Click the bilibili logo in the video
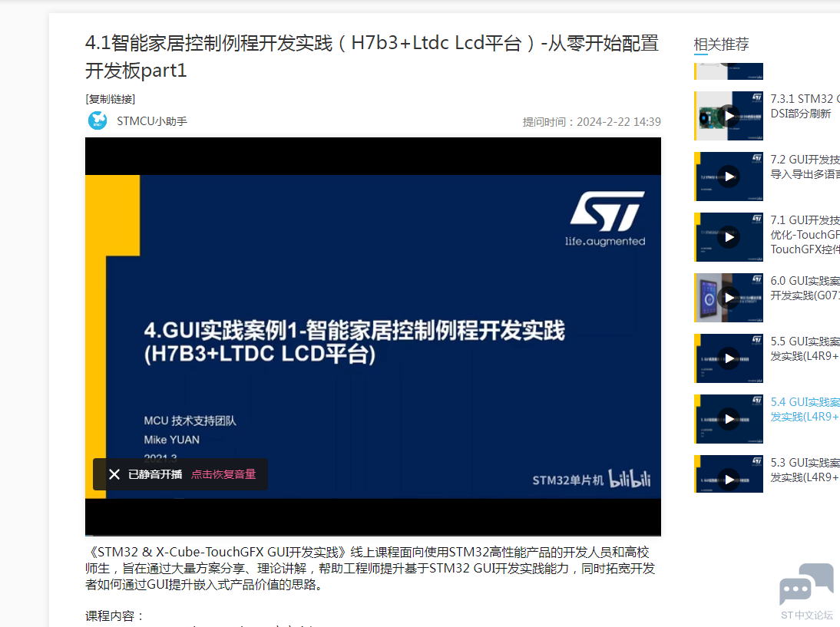This screenshot has height=627, width=840. pyautogui.click(x=630, y=478)
